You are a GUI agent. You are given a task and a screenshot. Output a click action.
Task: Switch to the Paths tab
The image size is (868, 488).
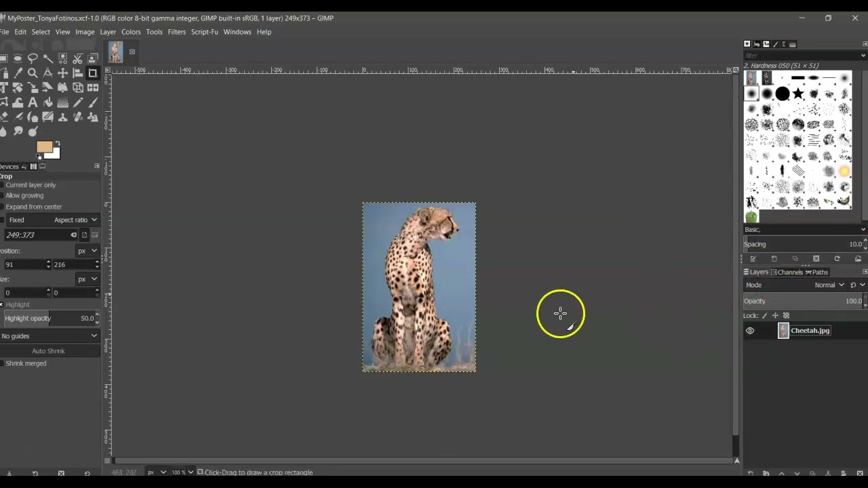[816, 272]
